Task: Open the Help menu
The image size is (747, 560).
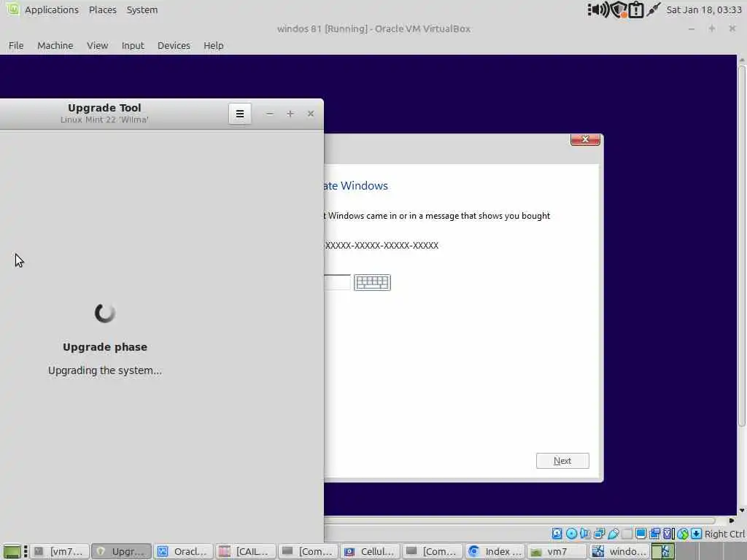Action: click(214, 46)
